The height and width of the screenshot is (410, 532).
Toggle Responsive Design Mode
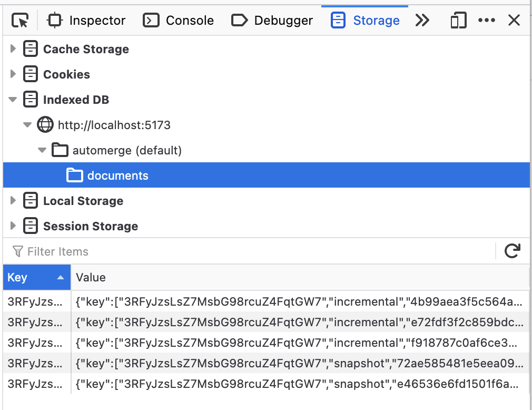click(x=457, y=20)
